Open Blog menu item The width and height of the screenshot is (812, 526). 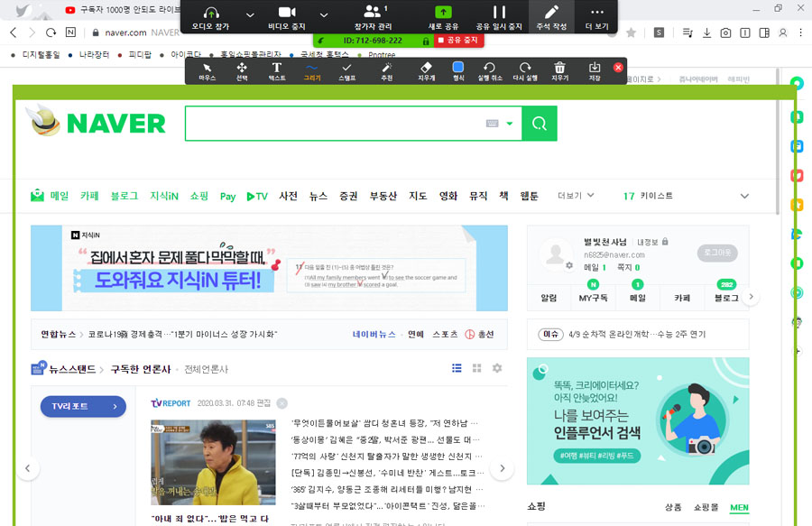[x=125, y=196]
